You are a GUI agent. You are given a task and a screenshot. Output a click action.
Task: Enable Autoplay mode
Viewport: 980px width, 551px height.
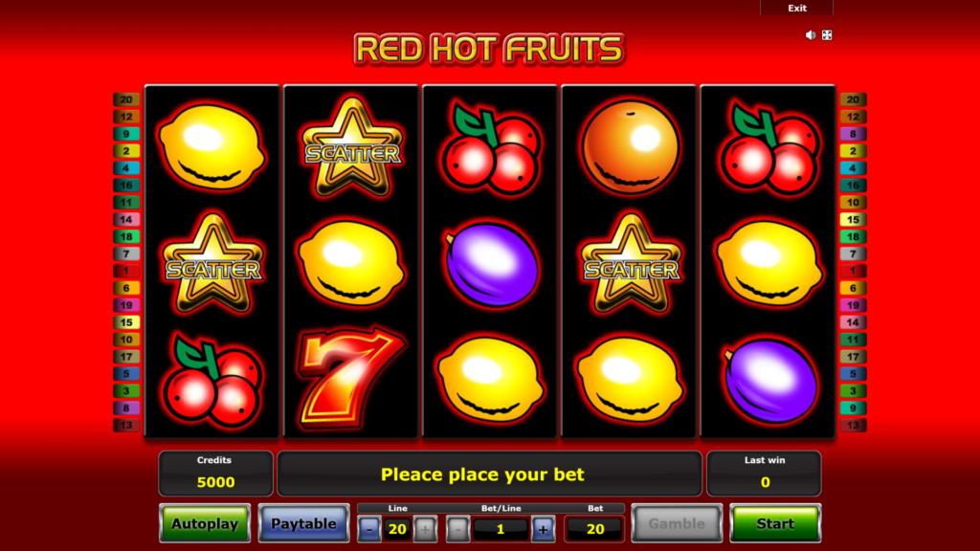(205, 523)
